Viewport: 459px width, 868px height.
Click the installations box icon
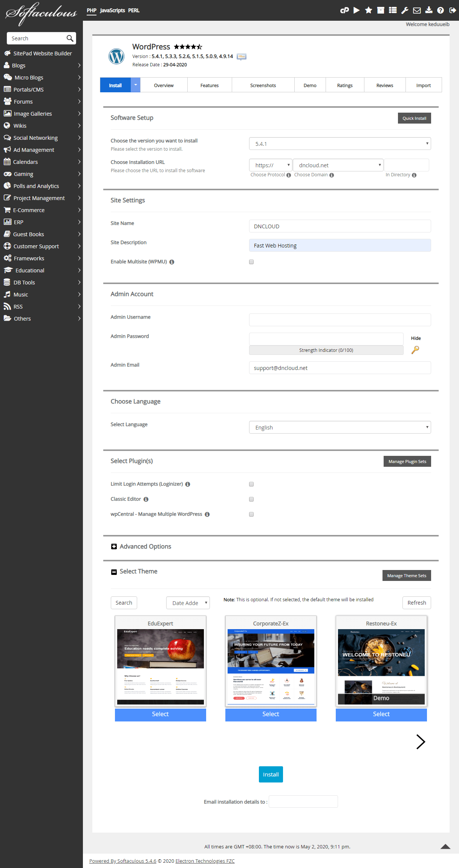[x=381, y=10]
